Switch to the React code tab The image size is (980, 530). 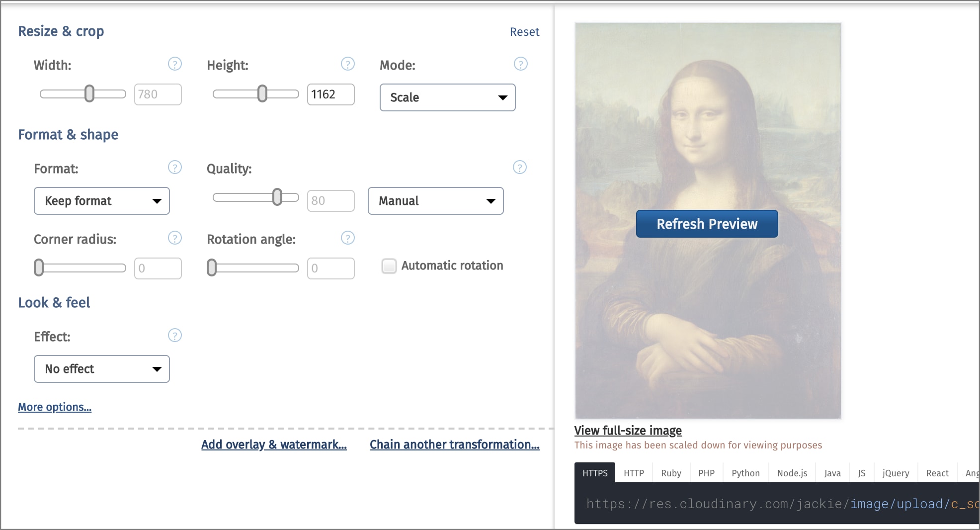click(x=937, y=473)
